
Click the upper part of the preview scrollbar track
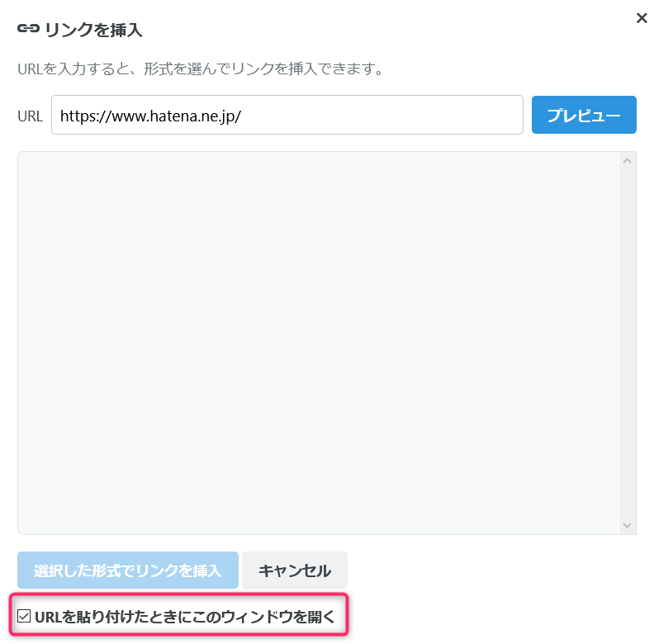pyautogui.click(x=628, y=215)
